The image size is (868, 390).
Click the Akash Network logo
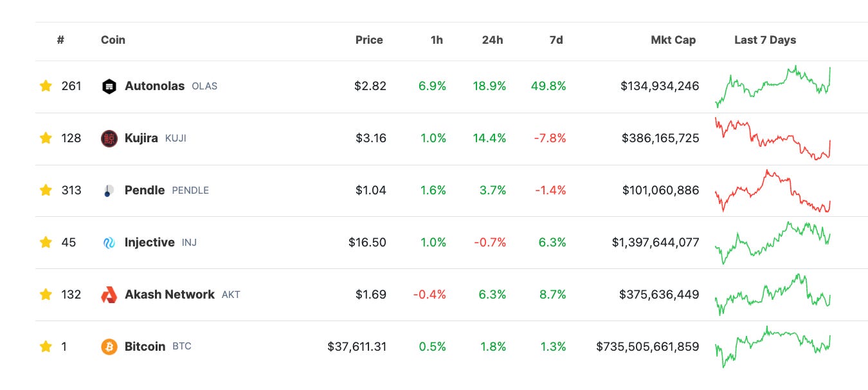(x=109, y=294)
